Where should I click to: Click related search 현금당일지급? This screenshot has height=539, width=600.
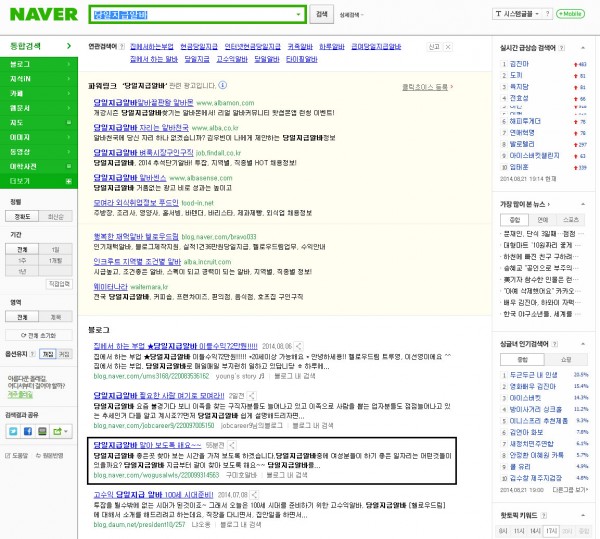[199, 47]
